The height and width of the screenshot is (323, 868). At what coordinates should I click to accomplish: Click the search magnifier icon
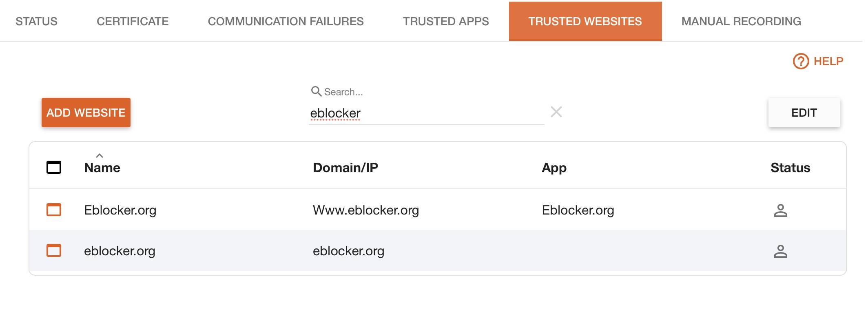tap(316, 91)
